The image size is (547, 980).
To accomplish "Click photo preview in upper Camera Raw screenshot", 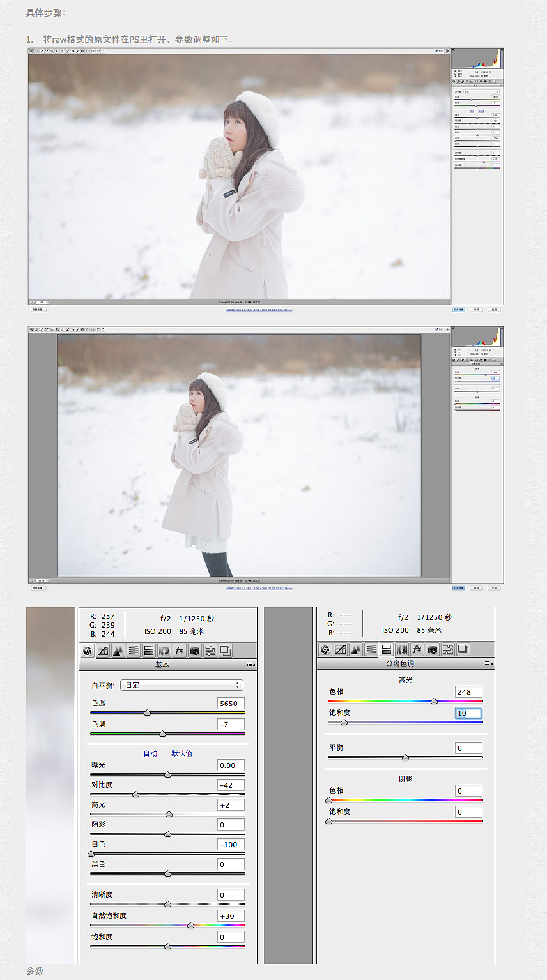I will point(239,177).
